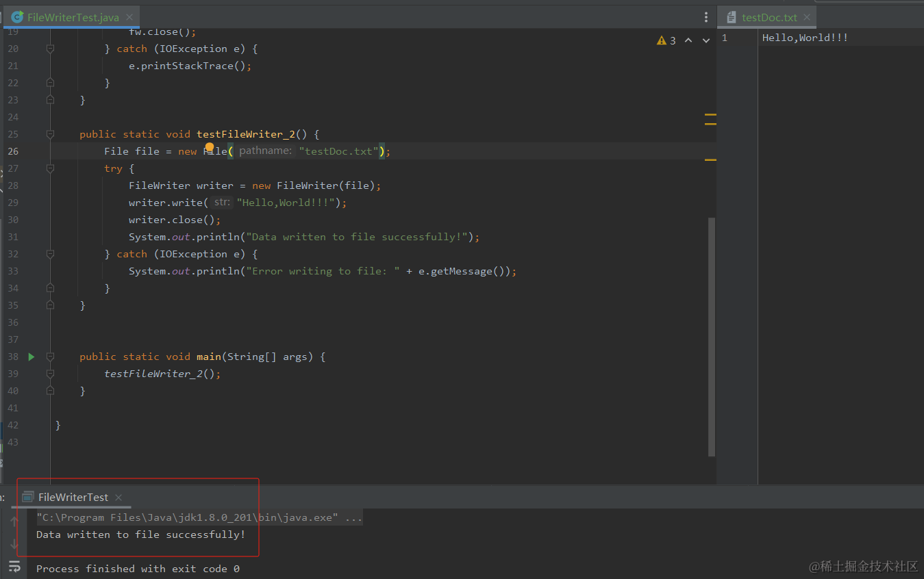Click the "Hello,World!!!" string in writer.write
The width and height of the screenshot is (924, 579).
[x=286, y=203]
